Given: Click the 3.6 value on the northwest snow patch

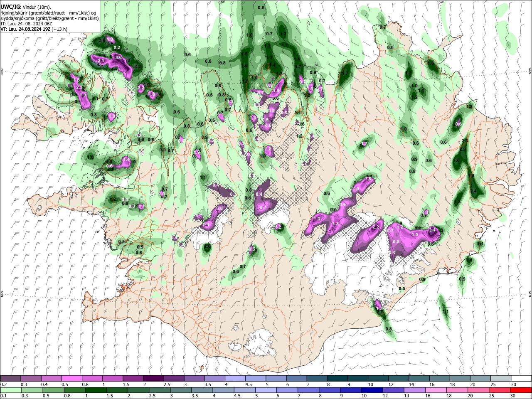Looking at the screenshot, I should [x=118, y=57].
